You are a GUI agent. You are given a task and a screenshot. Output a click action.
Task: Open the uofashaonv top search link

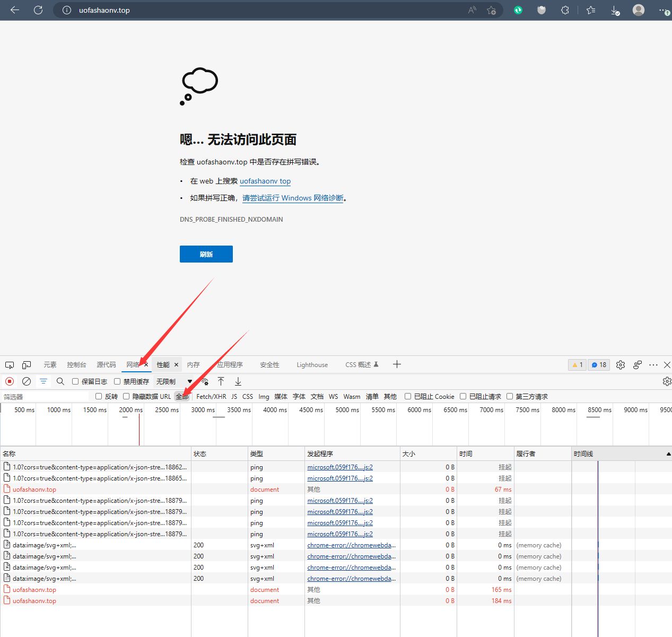pos(265,181)
